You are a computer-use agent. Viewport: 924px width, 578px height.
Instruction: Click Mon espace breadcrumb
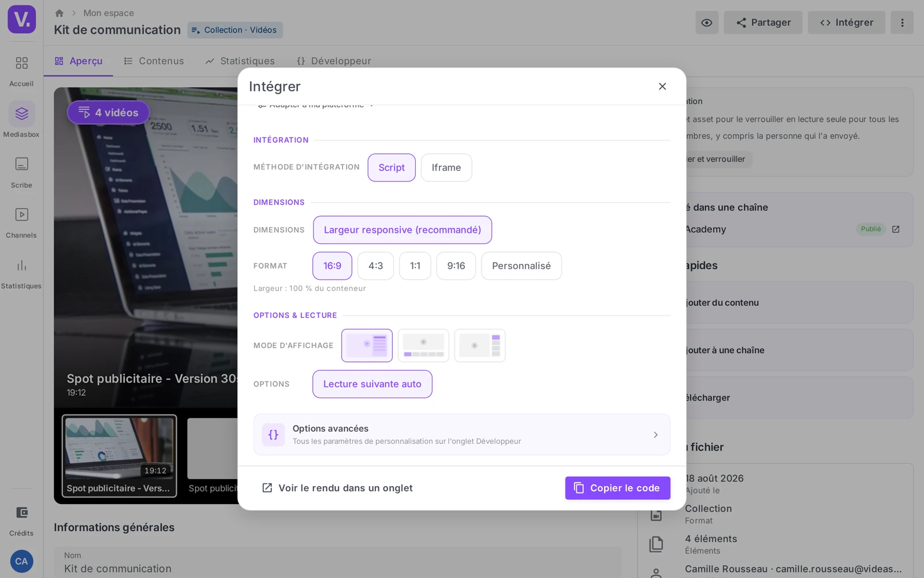109,13
